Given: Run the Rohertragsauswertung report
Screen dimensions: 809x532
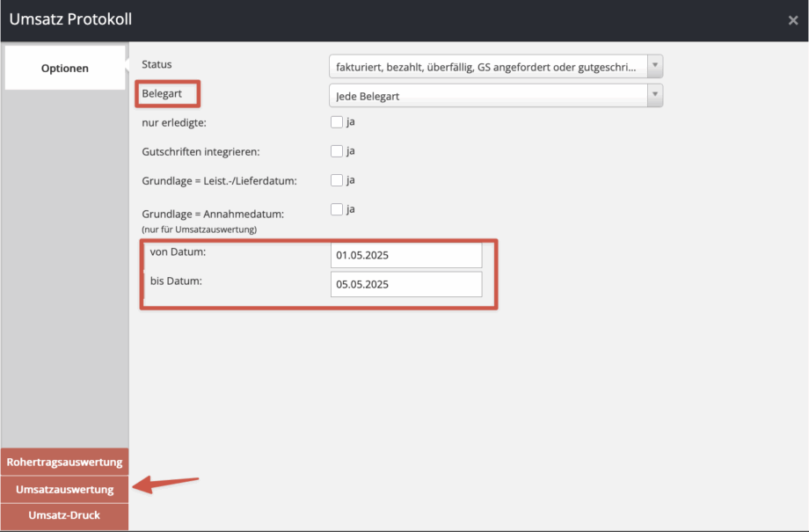Looking at the screenshot, I should coord(65,462).
